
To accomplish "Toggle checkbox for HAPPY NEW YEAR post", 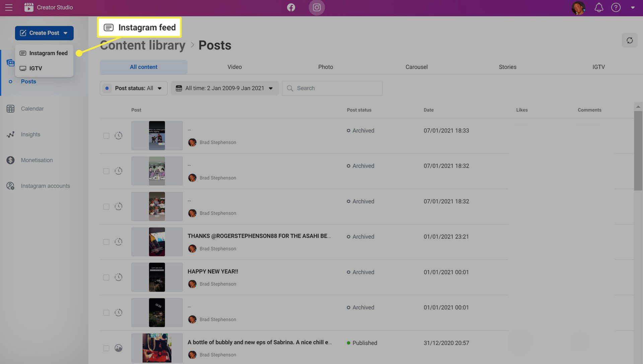I will [x=106, y=277].
